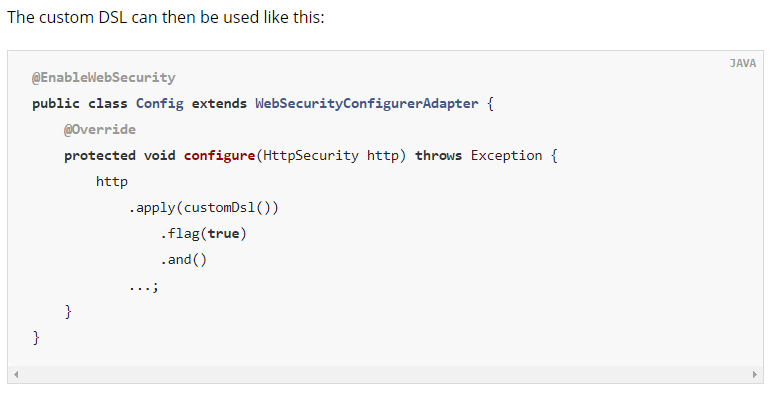Click the standalone http variable line
Image resolution: width=771 pixels, height=399 pixels.
pyautogui.click(x=112, y=182)
